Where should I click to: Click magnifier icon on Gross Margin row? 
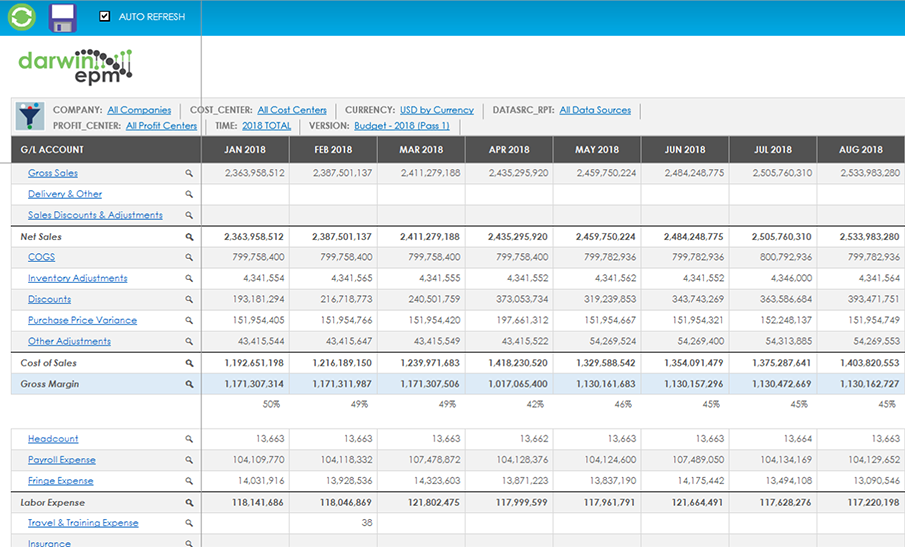pos(189,384)
